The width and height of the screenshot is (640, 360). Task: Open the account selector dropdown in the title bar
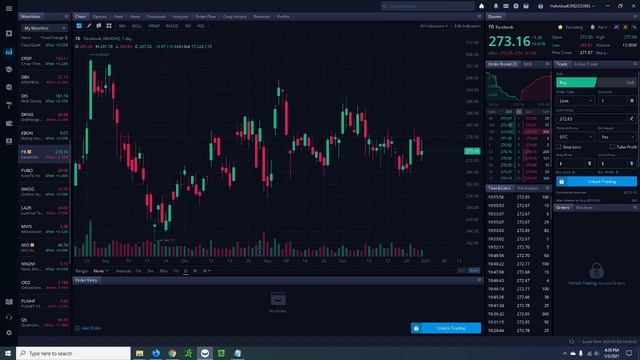click(x=571, y=6)
